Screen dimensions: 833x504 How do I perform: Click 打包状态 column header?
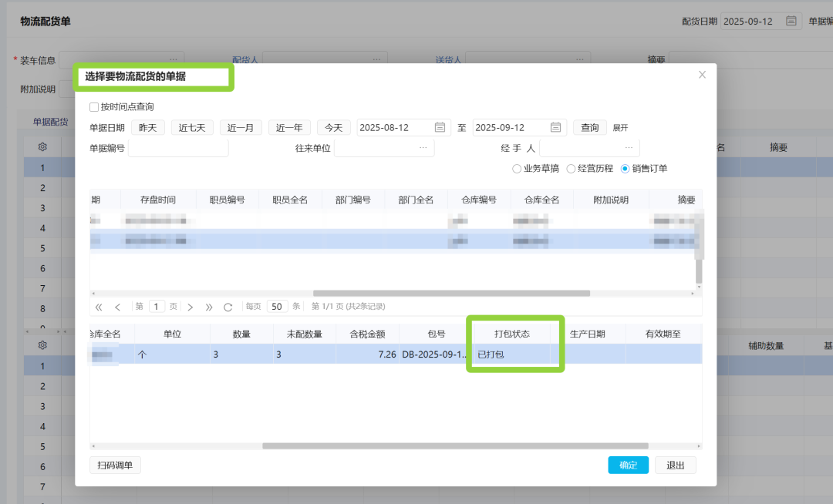pyautogui.click(x=512, y=334)
